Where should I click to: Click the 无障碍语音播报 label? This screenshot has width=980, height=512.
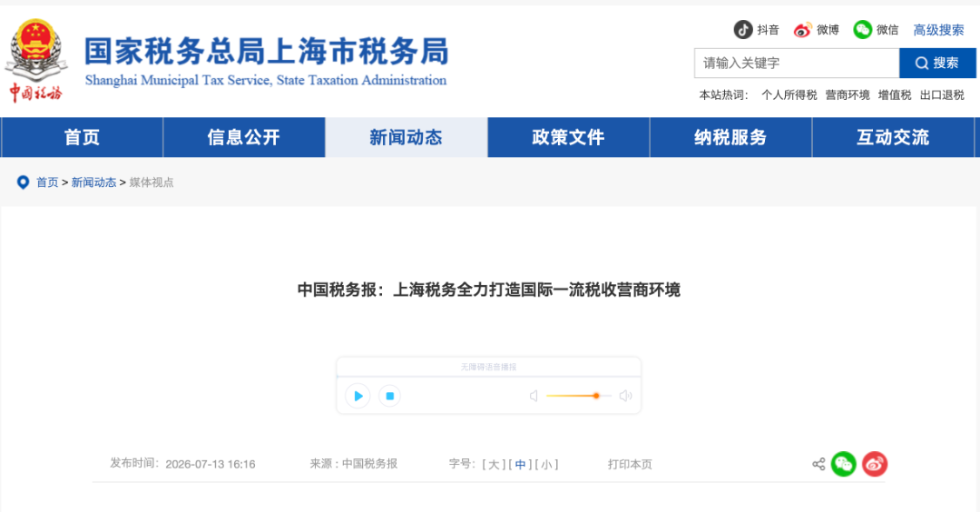click(x=489, y=367)
